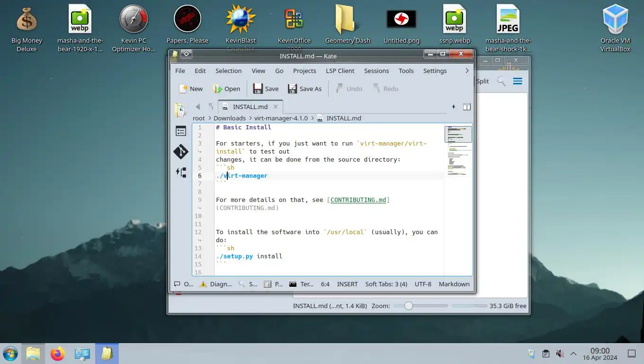This screenshot has width=644, height=364.
Task: Expand hidden menus with the chevron arrow
Action: pyautogui.click(x=467, y=71)
